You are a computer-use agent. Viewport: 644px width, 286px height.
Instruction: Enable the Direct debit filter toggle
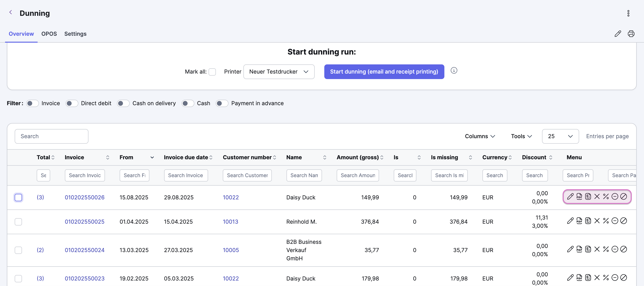click(x=72, y=104)
